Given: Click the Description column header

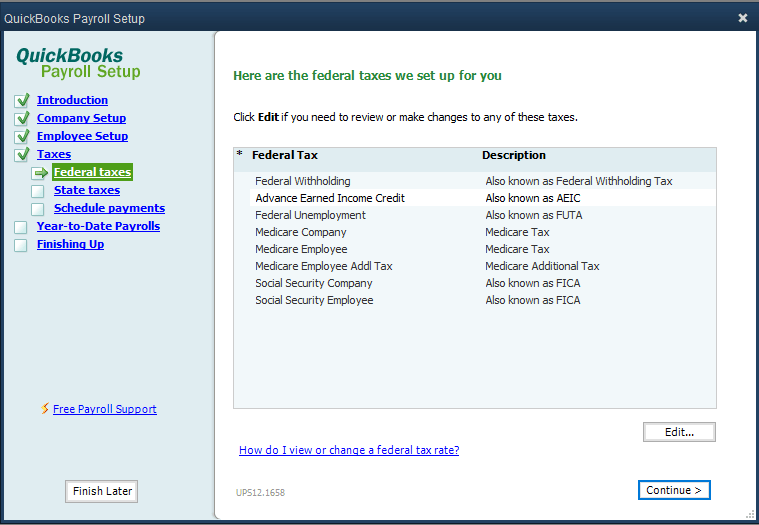Looking at the screenshot, I should 514,155.
